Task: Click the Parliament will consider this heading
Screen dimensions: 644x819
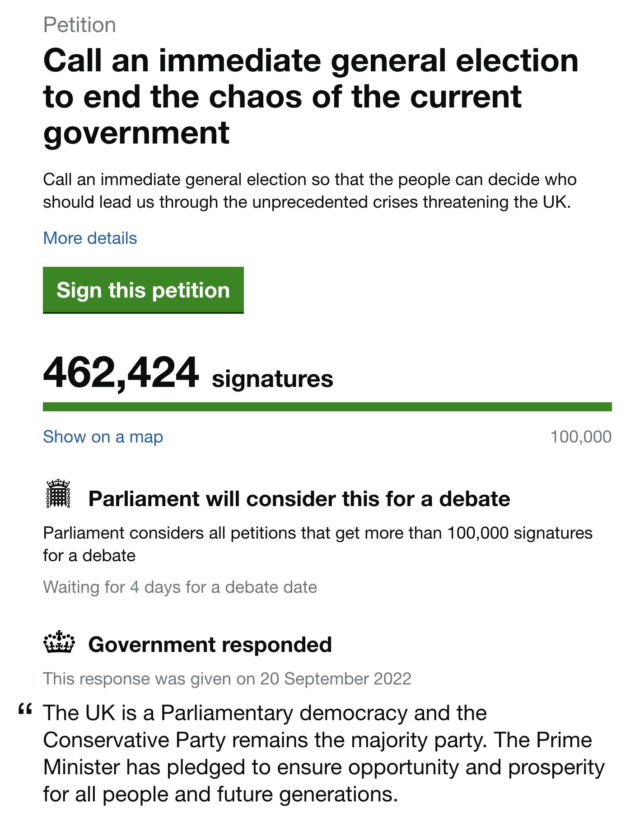Action: pos(299,499)
